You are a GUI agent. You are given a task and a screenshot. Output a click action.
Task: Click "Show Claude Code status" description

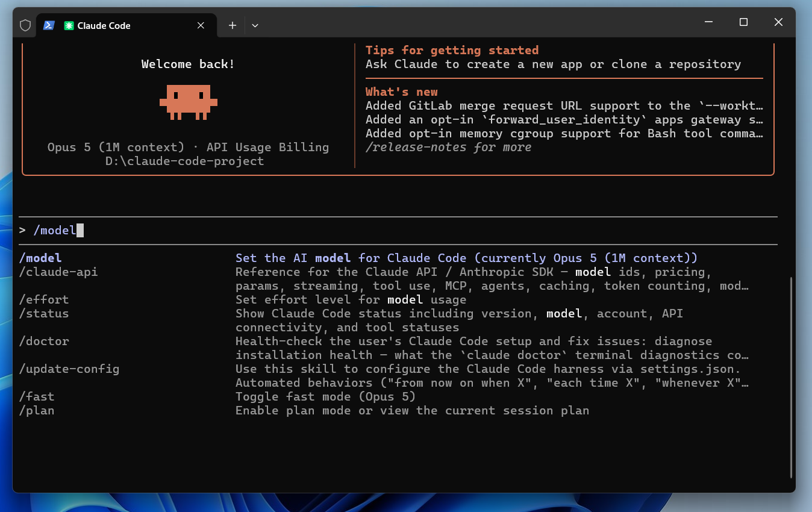coord(459,320)
